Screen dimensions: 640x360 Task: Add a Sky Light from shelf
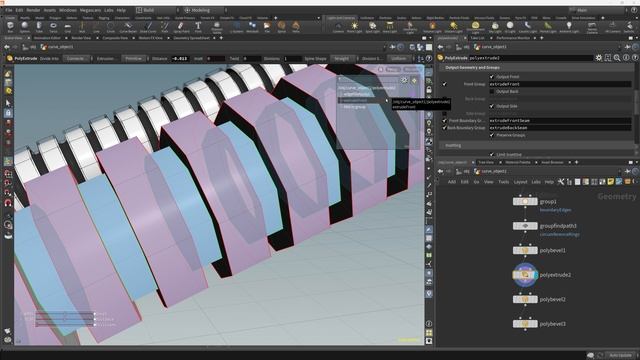pos(495,27)
